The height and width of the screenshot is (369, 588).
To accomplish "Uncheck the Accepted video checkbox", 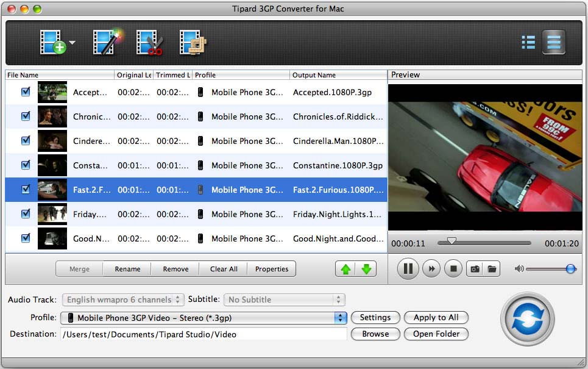I will pyautogui.click(x=26, y=91).
